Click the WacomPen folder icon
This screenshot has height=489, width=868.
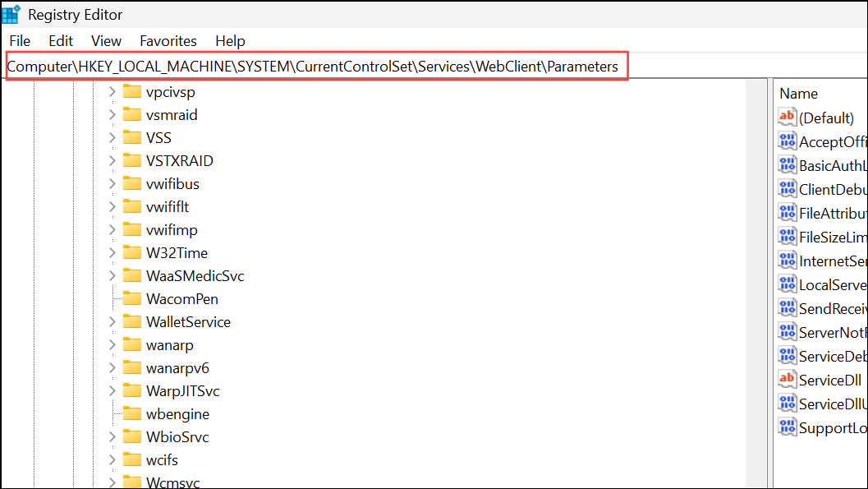point(132,299)
